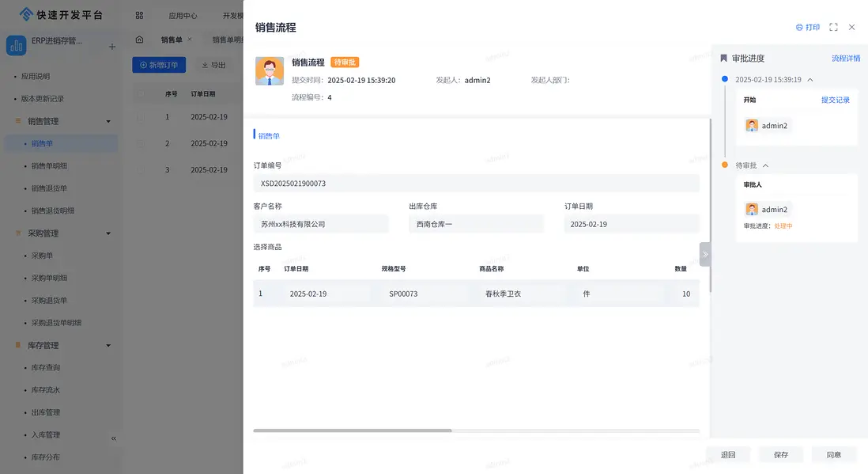Collapse the 库存管理 menu group
This screenshot has width=868, height=474.
(x=108, y=345)
